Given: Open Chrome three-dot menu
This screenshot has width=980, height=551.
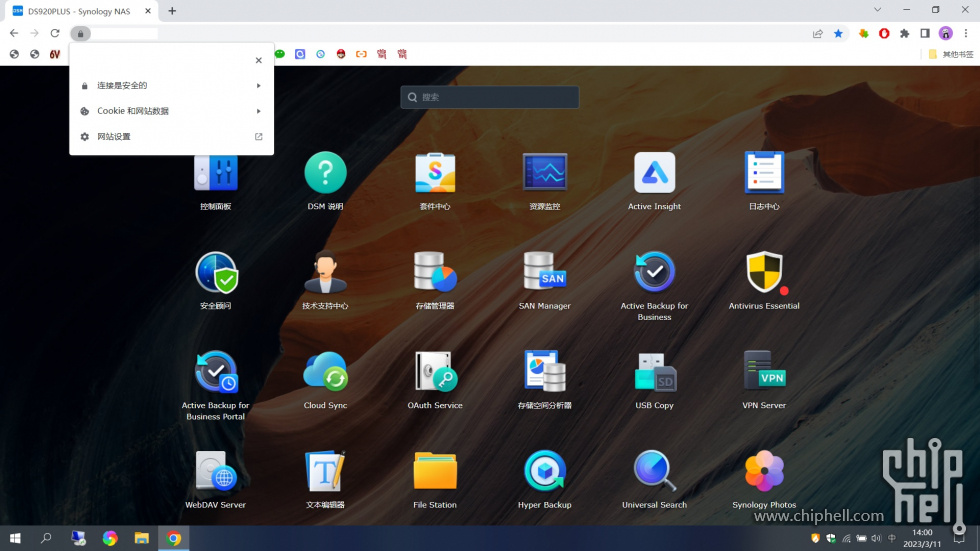Looking at the screenshot, I should pos(966,34).
